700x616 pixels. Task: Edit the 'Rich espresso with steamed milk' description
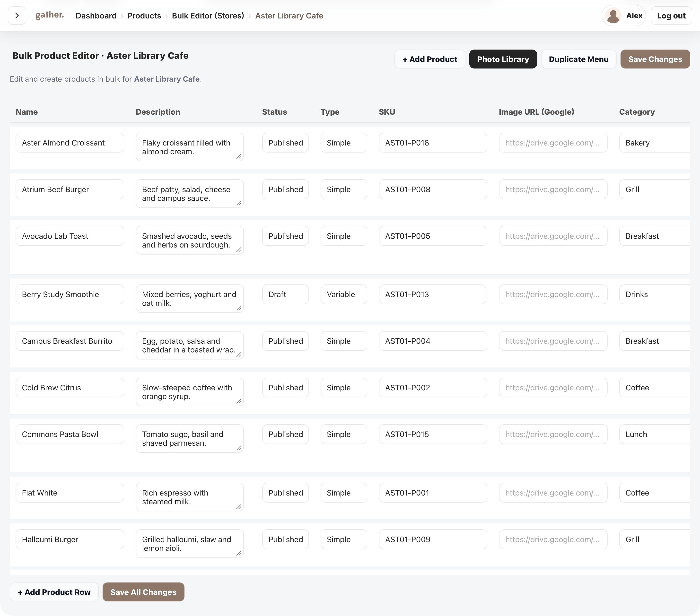point(190,497)
